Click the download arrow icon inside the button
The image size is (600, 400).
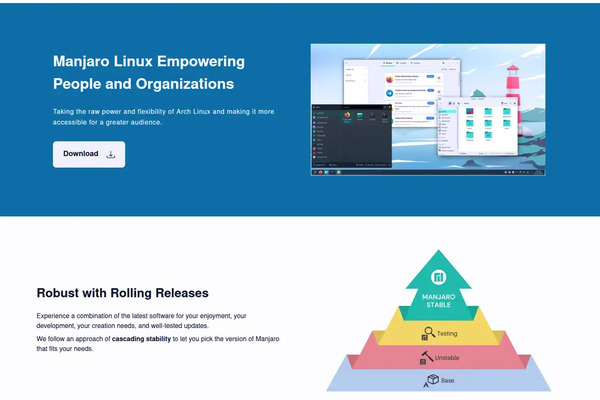pos(111,154)
